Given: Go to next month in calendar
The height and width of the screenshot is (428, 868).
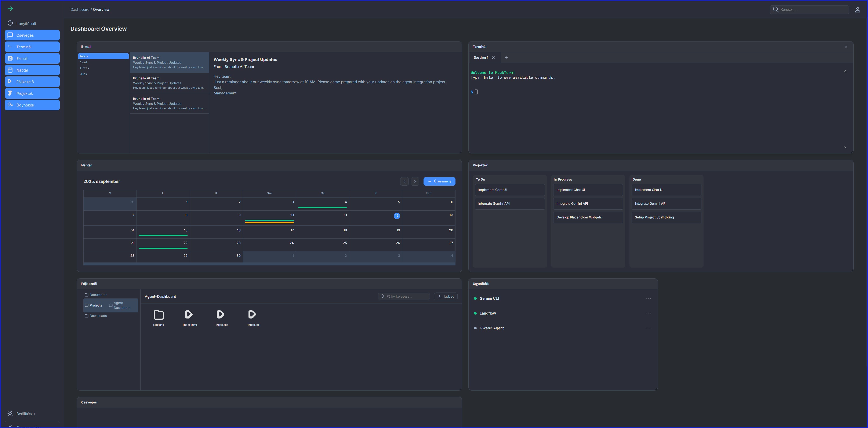Looking at the screenshot, I should click(x=415, y=181).
